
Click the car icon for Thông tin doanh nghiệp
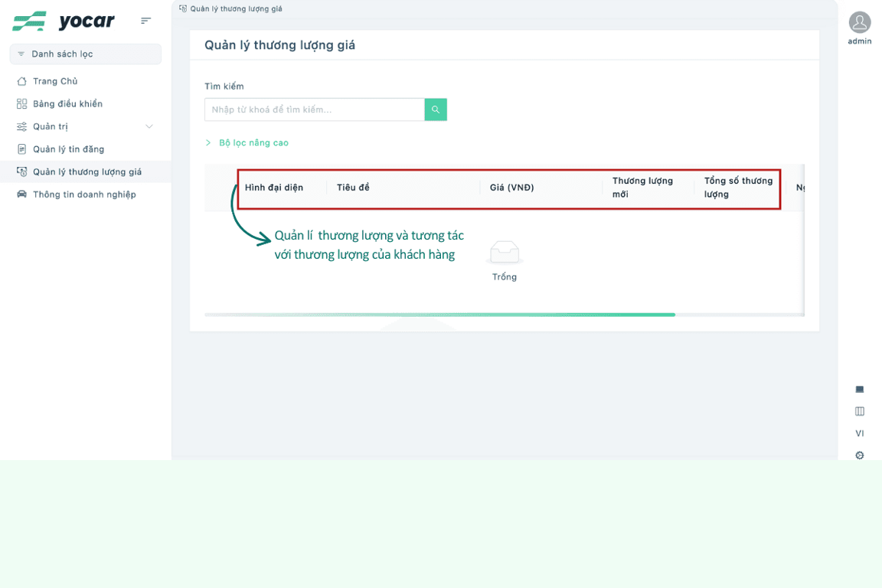click(22, 194)
